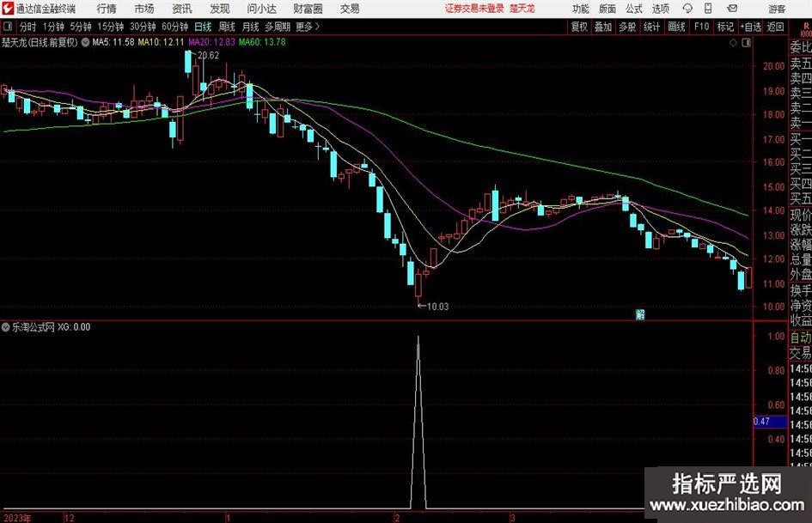This screenshot has height=523, width=812.
Task: Toggle the side panel icon above chart
Action: 746,43
